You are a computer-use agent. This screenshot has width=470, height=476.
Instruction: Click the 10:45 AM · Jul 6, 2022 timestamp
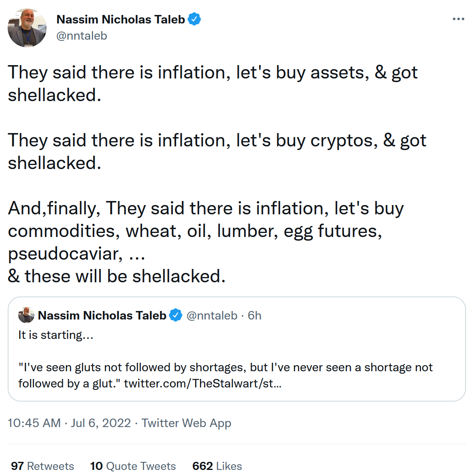69,423
